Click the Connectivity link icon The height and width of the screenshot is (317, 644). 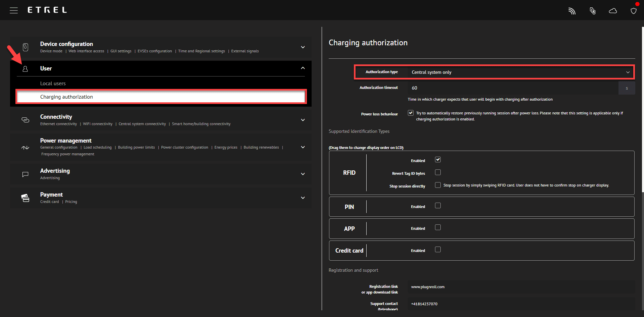pos(25,120)
